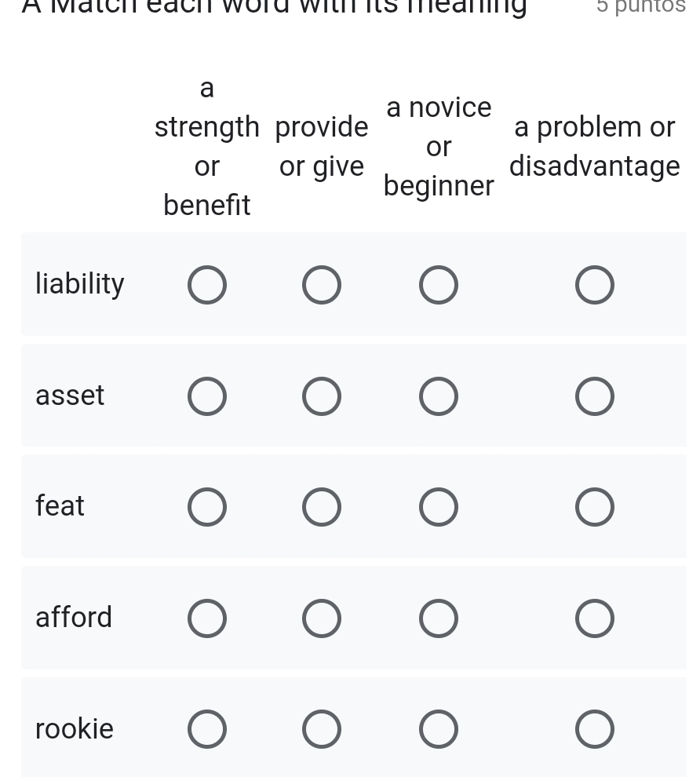Image resolution: width=700 pixels, height=777 pixels.
Task: Select 'provide or give' for afford
Action: coord(322,618)
